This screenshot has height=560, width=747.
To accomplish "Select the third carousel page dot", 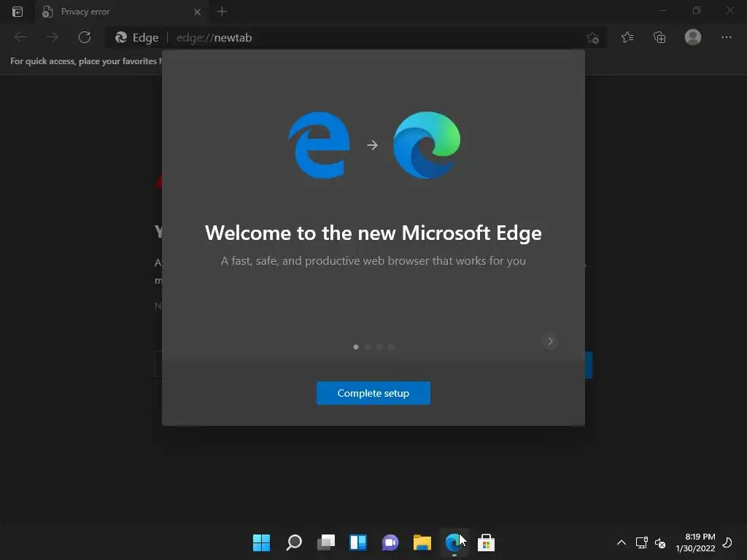I will [x=379, y=346].
